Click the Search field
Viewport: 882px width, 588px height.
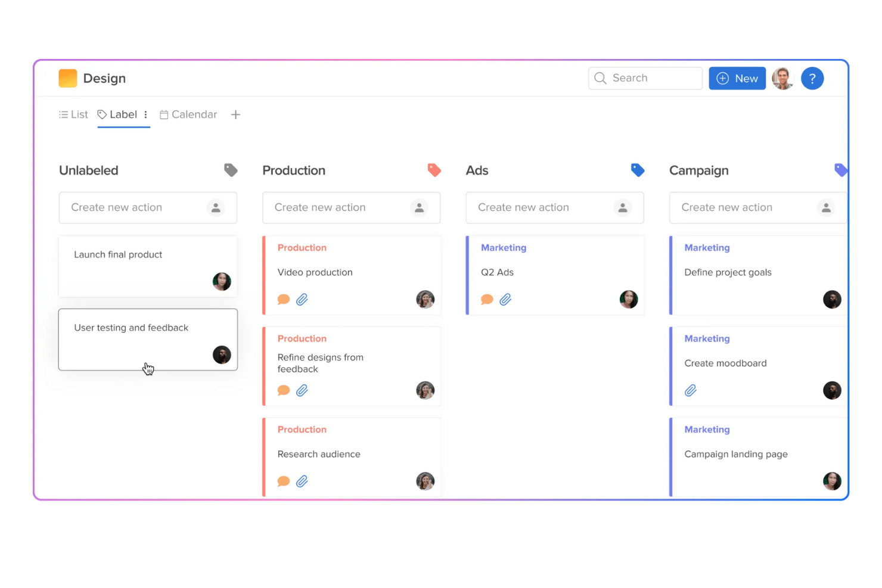[645, 79]
